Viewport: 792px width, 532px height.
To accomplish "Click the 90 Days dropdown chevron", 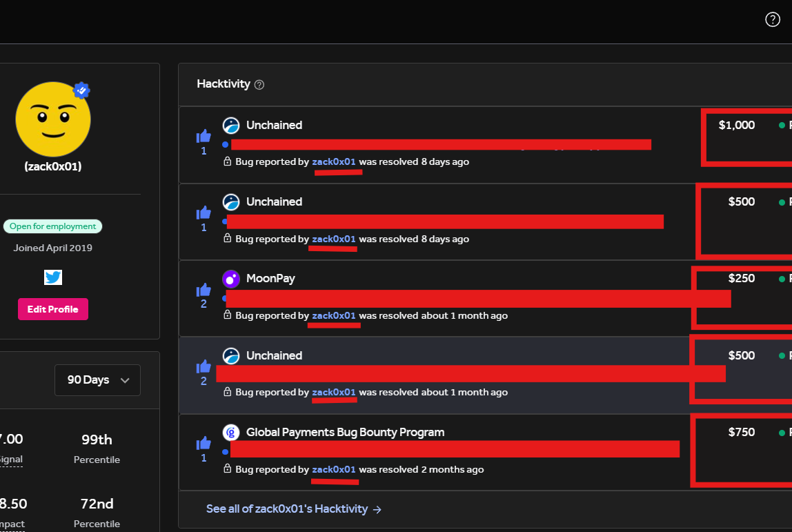I will pyautogui.click(x=125, y=380).
